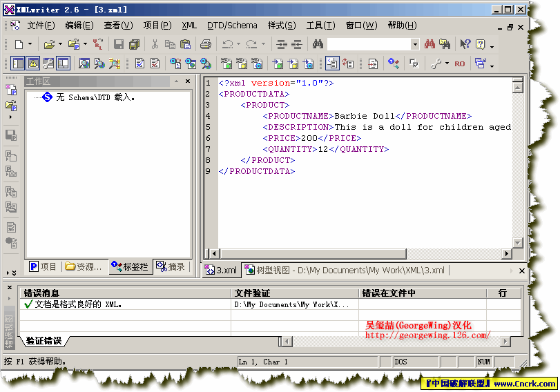Expand the Open file dropdown arrow
The height and width of the screenshot is (392, 560).
coord(60,44)
